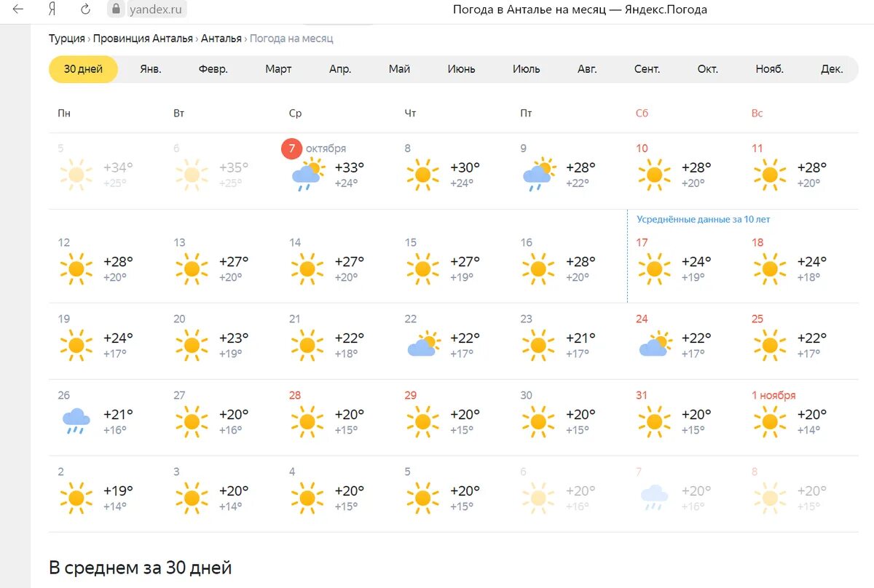The image size is (874, 588).
Task: Switch to the Окт. month tab
Action: tap(707, 69)
